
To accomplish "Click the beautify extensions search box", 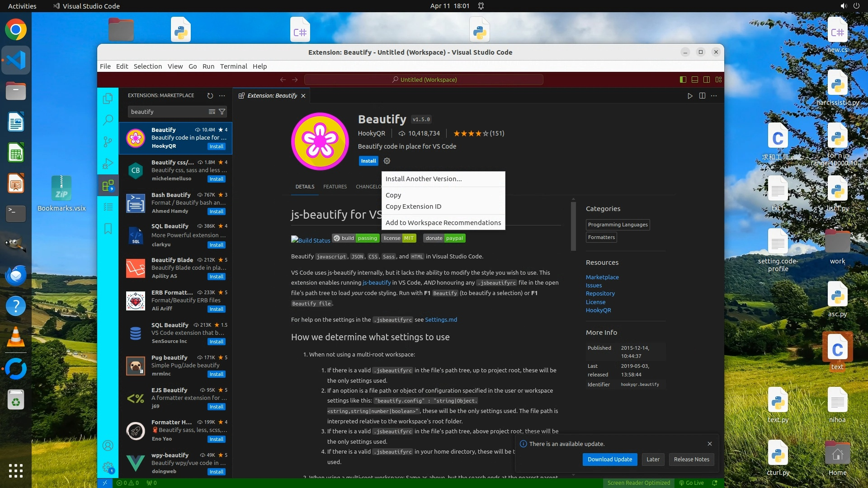I will click(167, 112).
